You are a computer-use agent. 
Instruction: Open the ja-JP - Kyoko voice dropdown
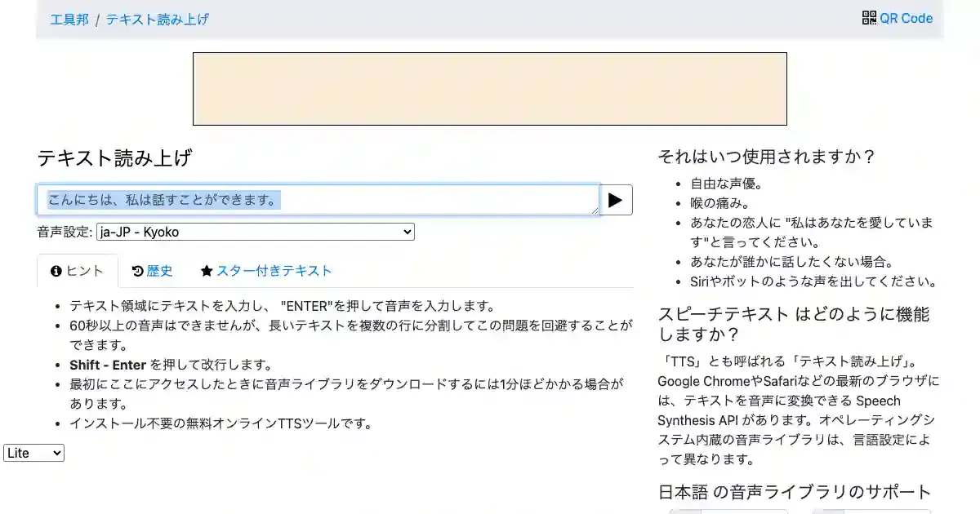point(255,233)
